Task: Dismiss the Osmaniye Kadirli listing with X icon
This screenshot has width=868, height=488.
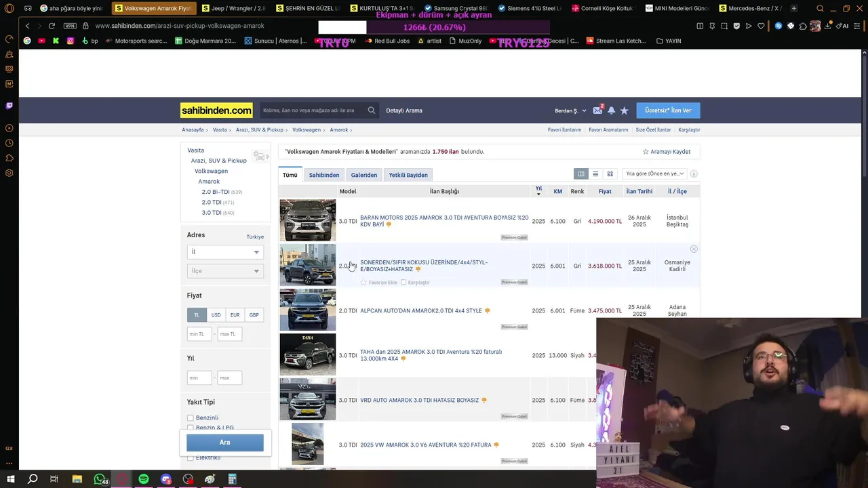Action: (x=694, y=249)
